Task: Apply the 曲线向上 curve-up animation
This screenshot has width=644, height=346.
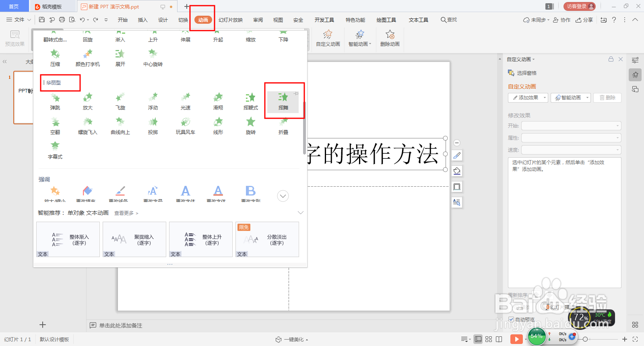Action: coord(120,126)
